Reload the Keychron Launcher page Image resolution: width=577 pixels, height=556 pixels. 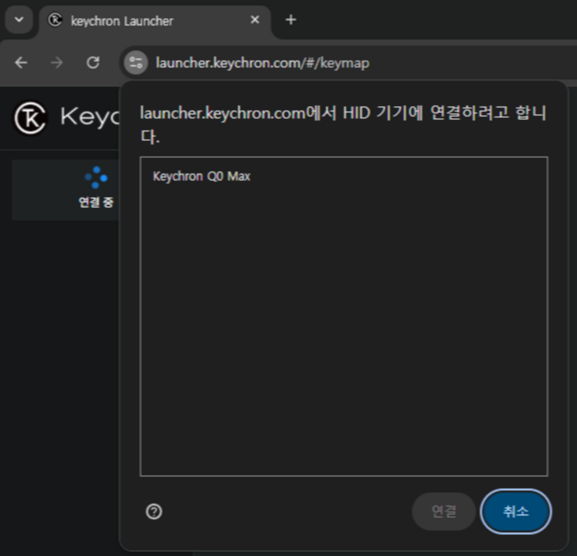point(93,63)
